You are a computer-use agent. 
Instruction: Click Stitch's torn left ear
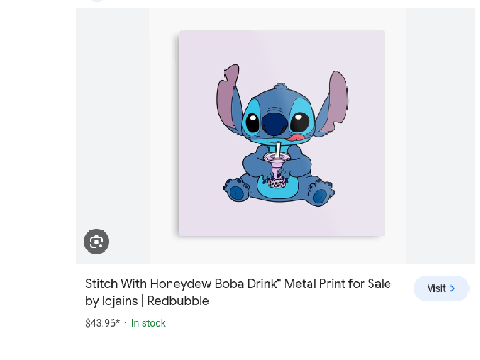point(227,97)
